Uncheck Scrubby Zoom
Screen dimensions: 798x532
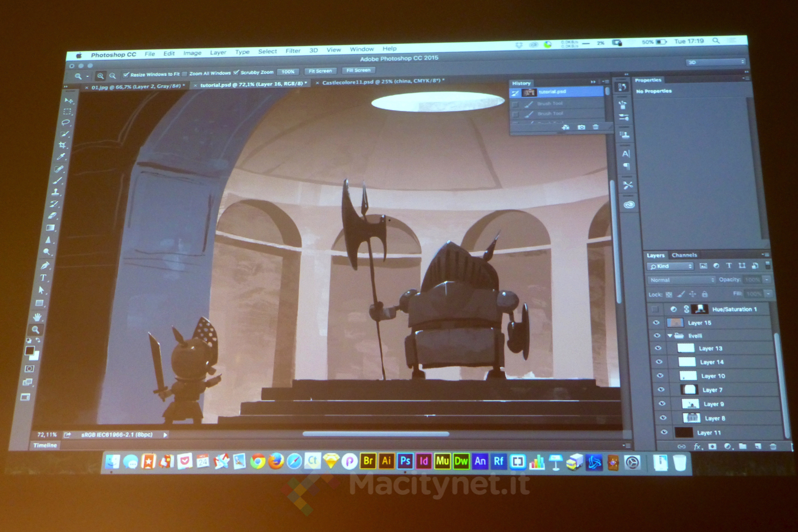(x=236, y=73)
